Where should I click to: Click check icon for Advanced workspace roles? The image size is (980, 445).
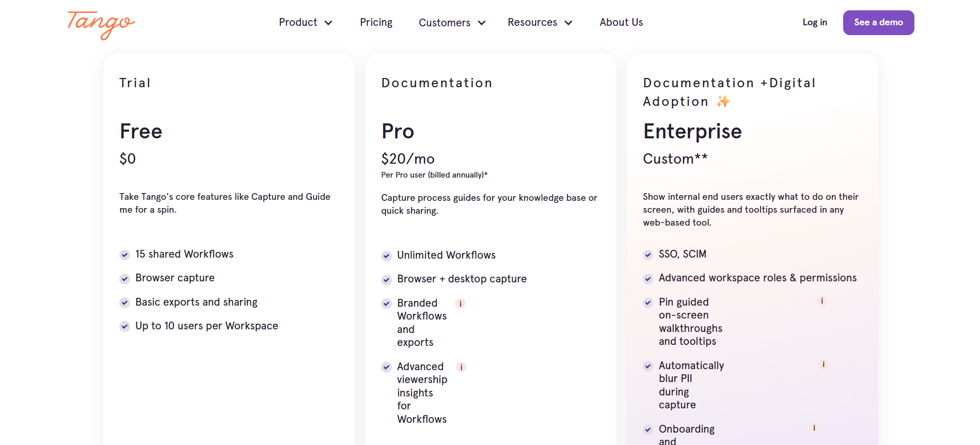648,279
